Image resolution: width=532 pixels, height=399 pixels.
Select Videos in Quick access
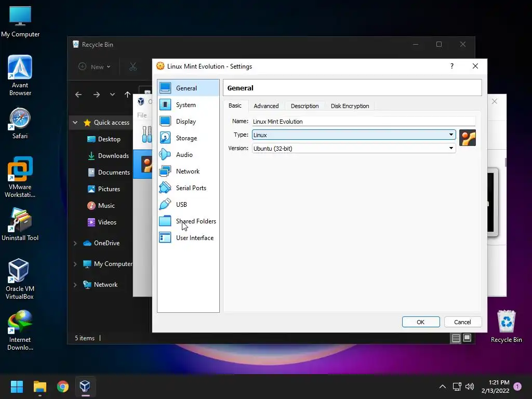pyautogui.click(x=102, y=222)
